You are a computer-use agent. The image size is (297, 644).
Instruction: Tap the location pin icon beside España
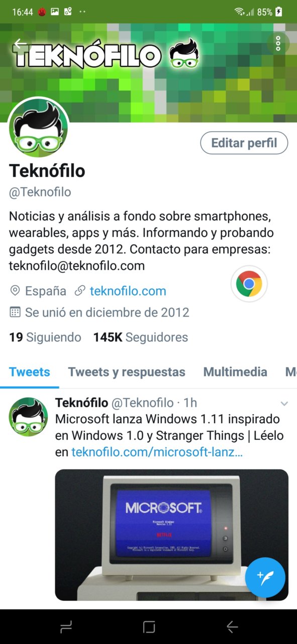point(15,291)
